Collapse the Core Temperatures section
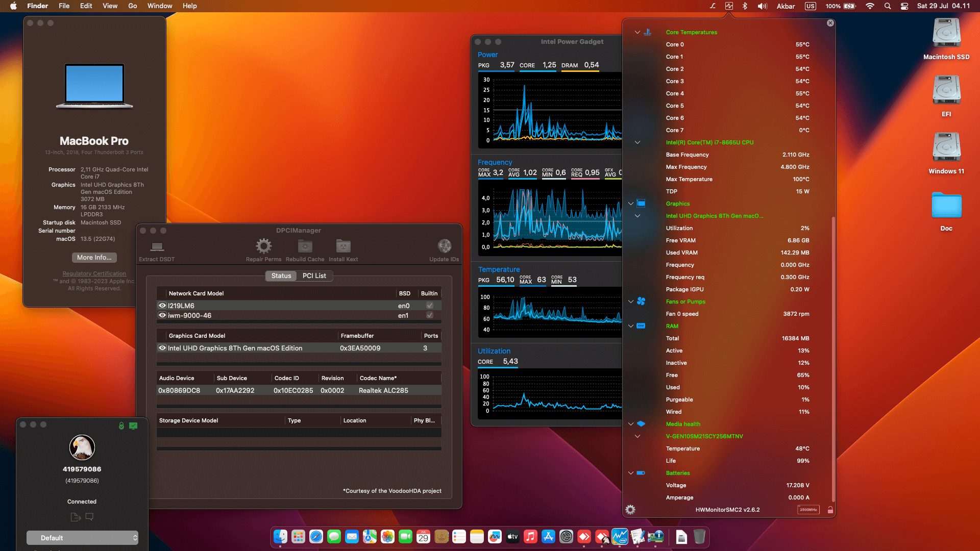The height and width of the screenshot is (551, 980). 637,32
